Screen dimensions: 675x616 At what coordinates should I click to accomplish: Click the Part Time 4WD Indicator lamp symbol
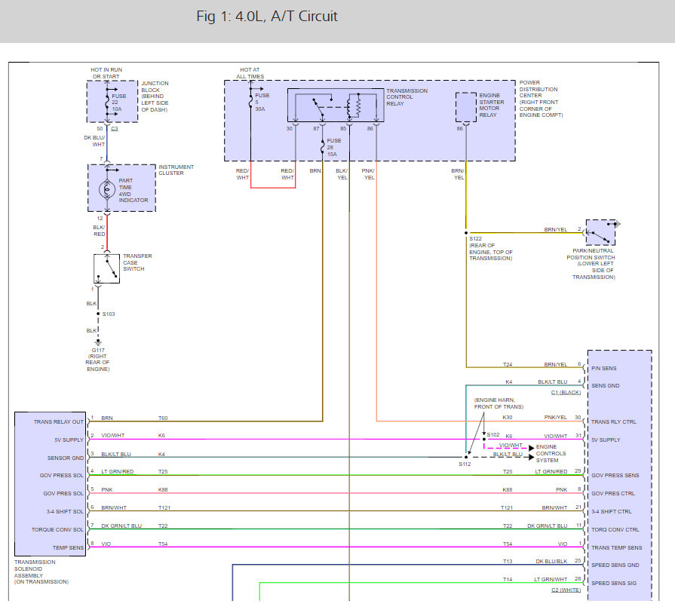(107, 189)
